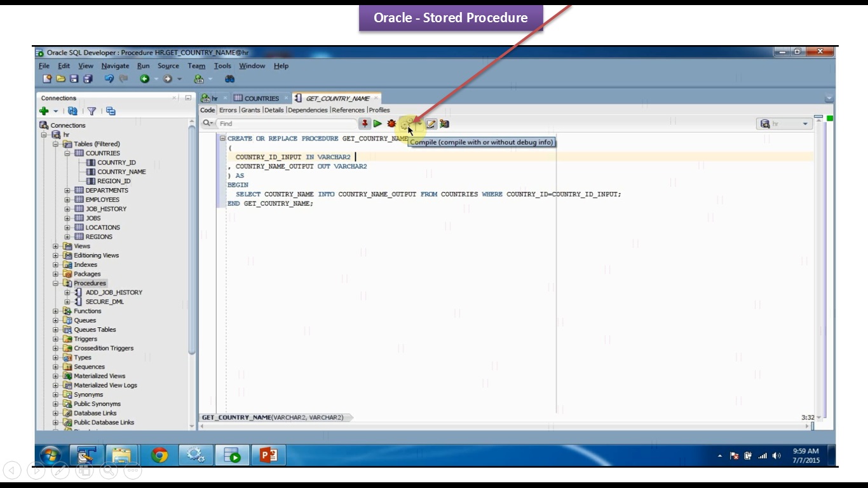Expand the EMPLOYEES table node

(x=67, y=200)
